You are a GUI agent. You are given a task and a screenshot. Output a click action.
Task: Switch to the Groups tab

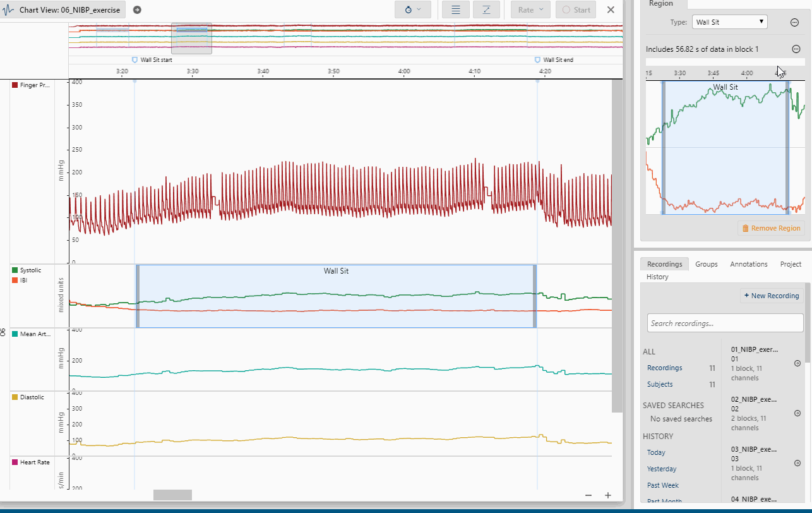pyautogui.click(x=706, y=264)
